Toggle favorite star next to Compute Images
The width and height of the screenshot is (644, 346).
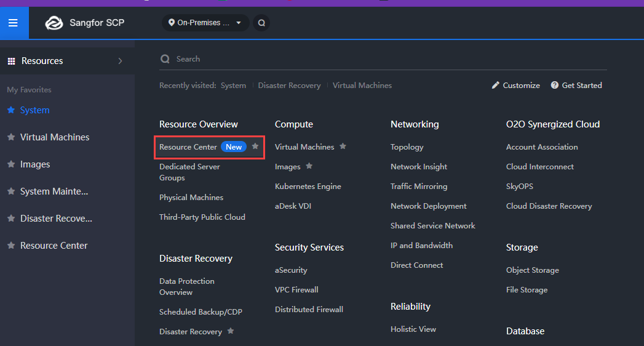tap(309, 166)
